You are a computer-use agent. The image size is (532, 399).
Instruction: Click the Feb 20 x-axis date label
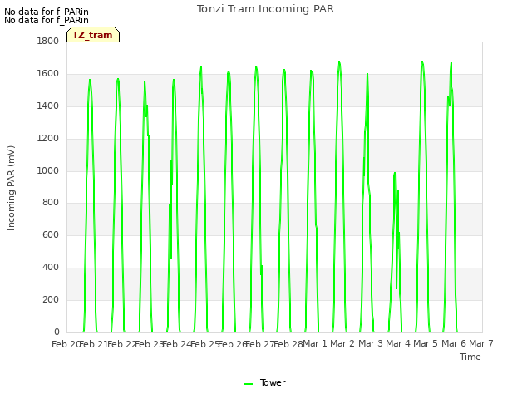click(x=65, y=344)
